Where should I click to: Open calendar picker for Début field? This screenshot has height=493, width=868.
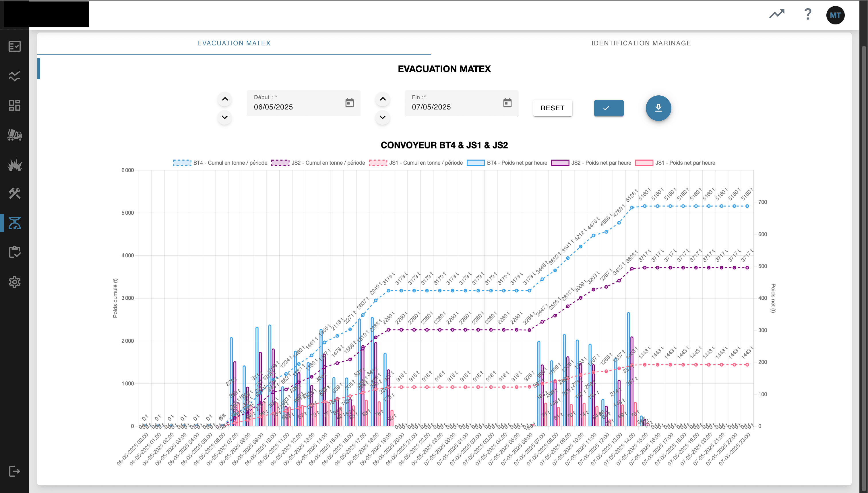349,103
